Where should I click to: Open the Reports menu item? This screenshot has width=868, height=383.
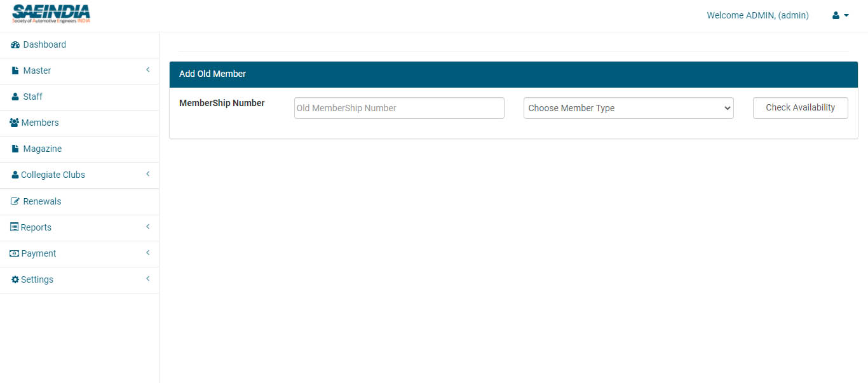pos(79,227)
